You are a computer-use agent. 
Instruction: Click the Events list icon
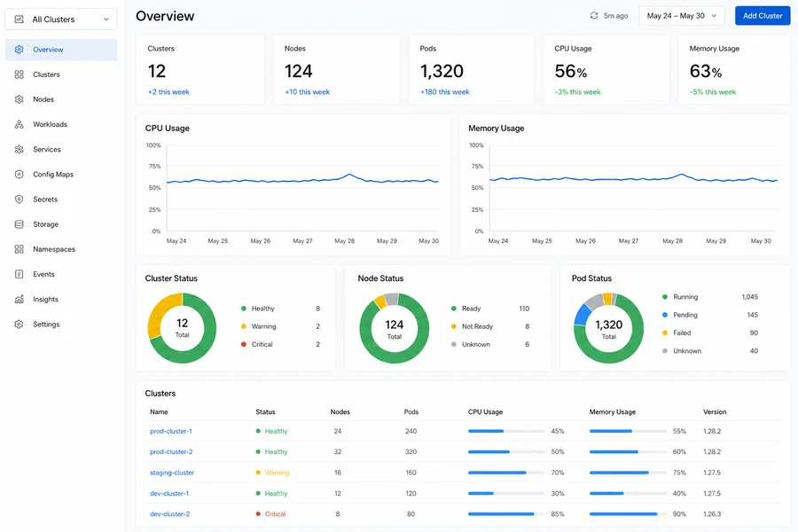[19, 274]
